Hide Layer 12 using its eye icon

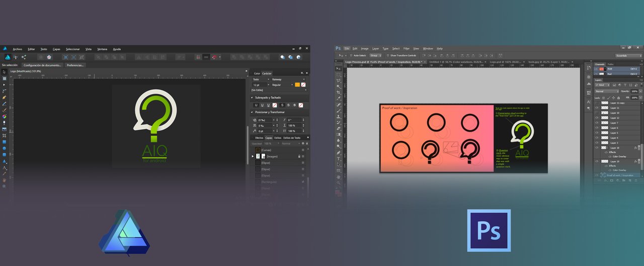pyautogui.click(x=597, y=118)
